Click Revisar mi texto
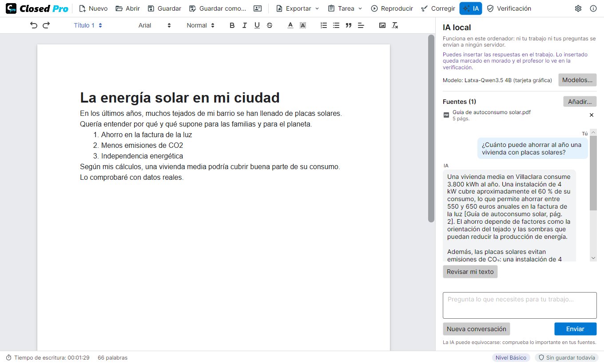The height and width of the screenshot is (364, 604). tap(470, 272)
